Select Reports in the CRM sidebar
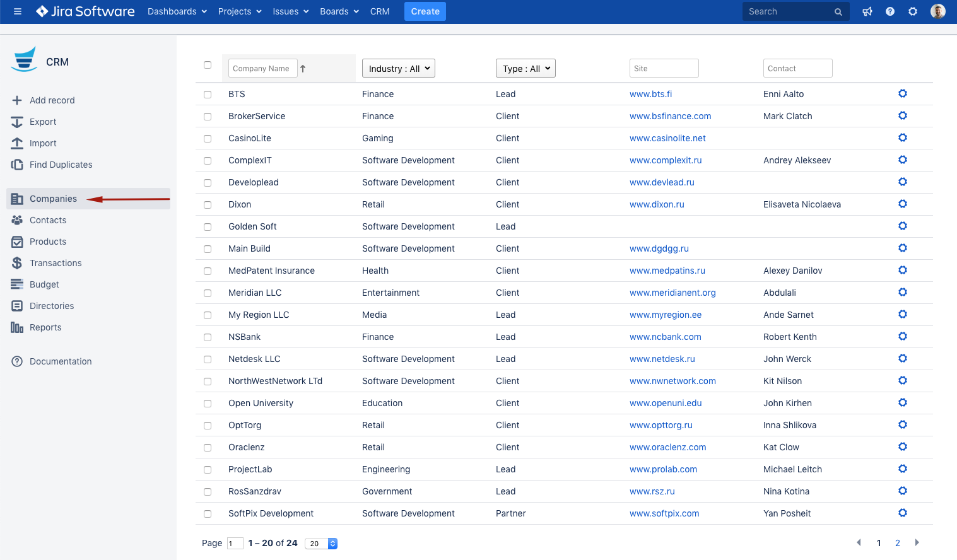The image size is (957, 560). 45,327
